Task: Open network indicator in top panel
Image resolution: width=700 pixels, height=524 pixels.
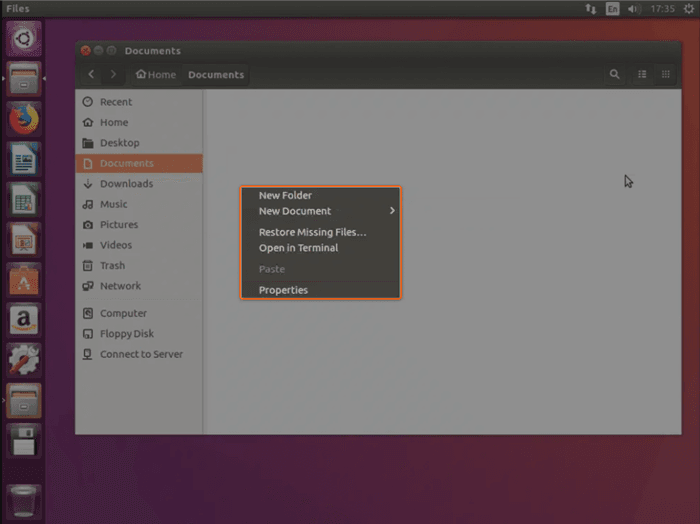Action: click(591, 9)
